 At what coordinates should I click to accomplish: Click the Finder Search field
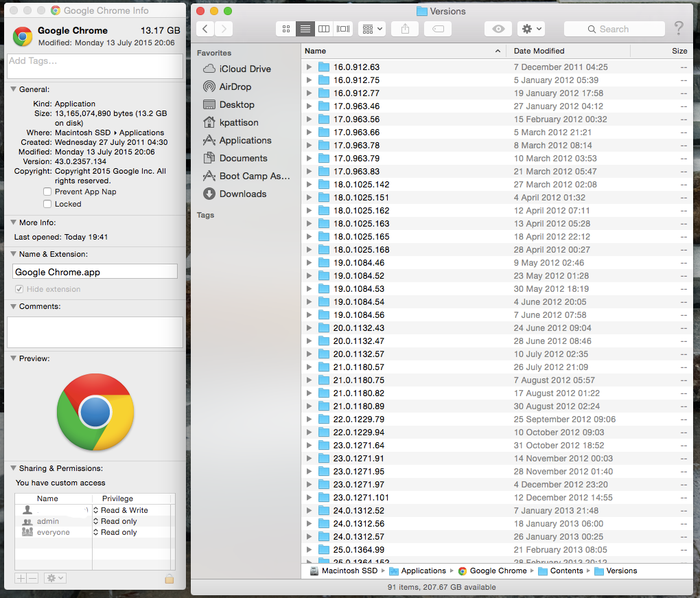point(614,29)
